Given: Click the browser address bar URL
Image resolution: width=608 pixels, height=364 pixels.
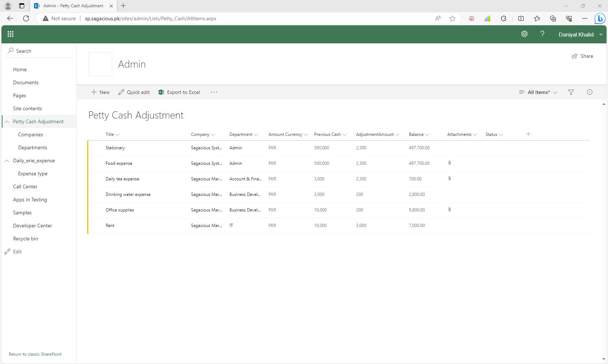Looking at the screenshot, I should tap(151, 18).
